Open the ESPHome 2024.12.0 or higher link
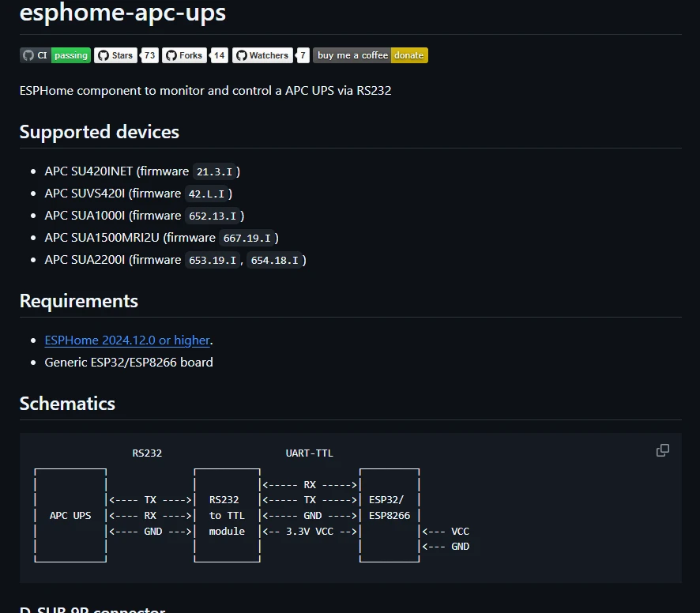 [127, 340]
